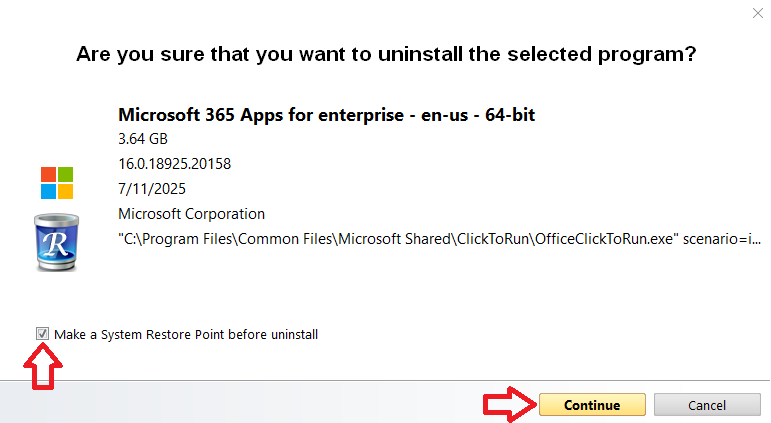Click the red arrow pointing at Continue
The width and height of the screenshot is (771, 423).
507,405
